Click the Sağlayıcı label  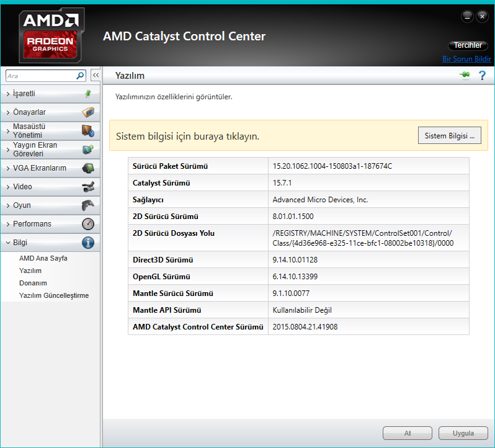point(148,200)
